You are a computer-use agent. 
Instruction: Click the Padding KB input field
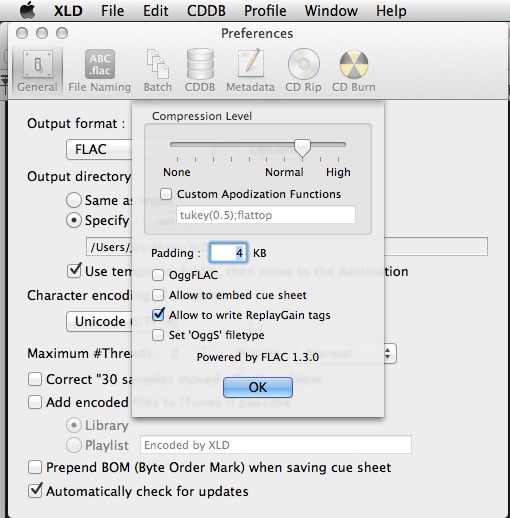tap(228, 253)
